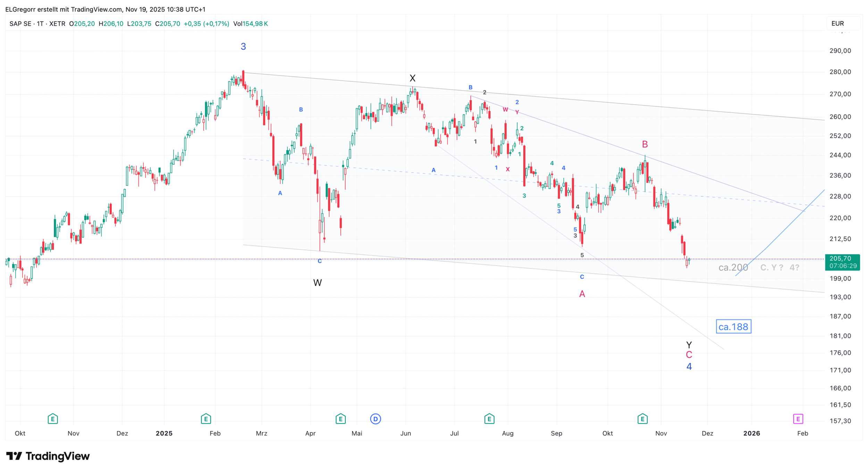The image size is (868, 472).
Task: Open the blue dividend 'D' marker
Action: point(375,419)
